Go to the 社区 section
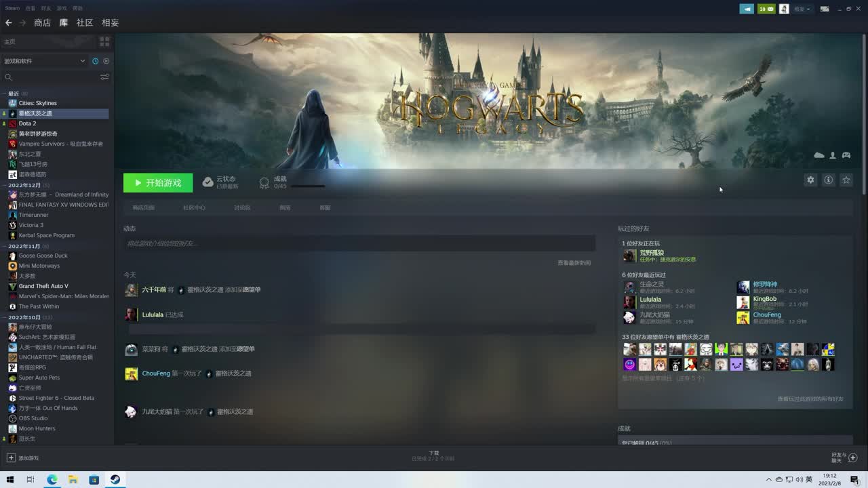 click(x=84, y=22)
